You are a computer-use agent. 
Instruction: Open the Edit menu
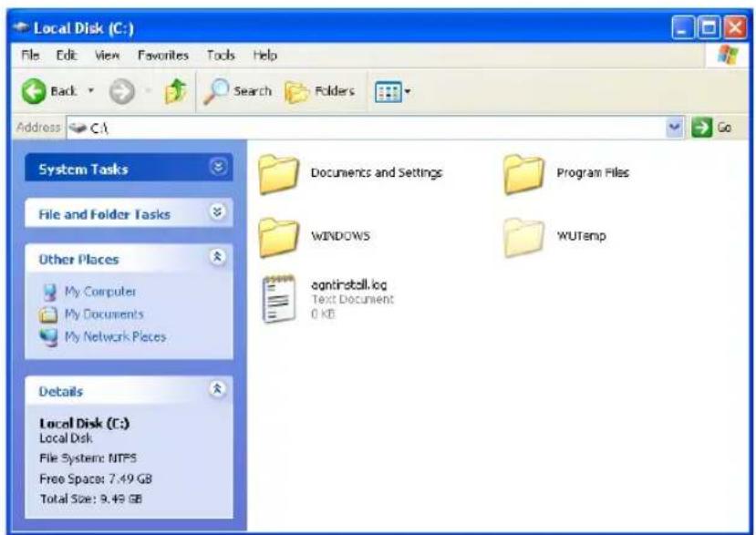[x=66, y=56]
